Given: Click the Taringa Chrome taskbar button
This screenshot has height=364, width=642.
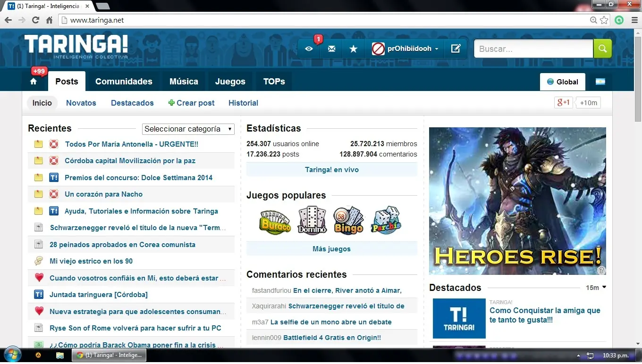Looking at the screenshot, I should (109, 355).
